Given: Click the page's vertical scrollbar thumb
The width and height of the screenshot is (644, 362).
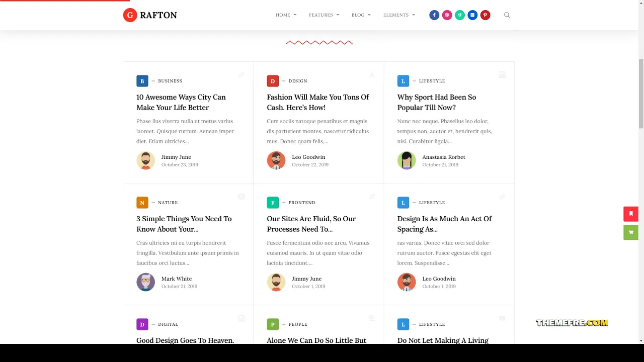Looking at the screenshot, I should click(x=641, y=94).
